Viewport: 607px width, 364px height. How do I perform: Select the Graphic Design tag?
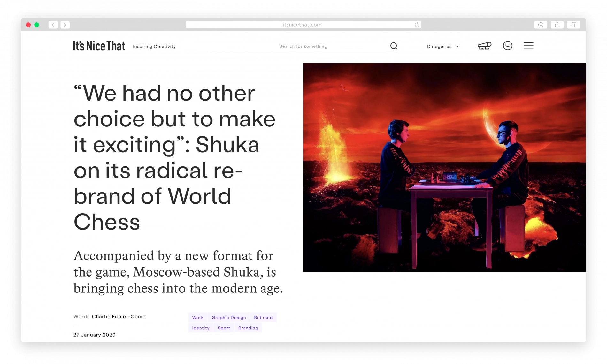pyautogui.click(x=228, y=317)
